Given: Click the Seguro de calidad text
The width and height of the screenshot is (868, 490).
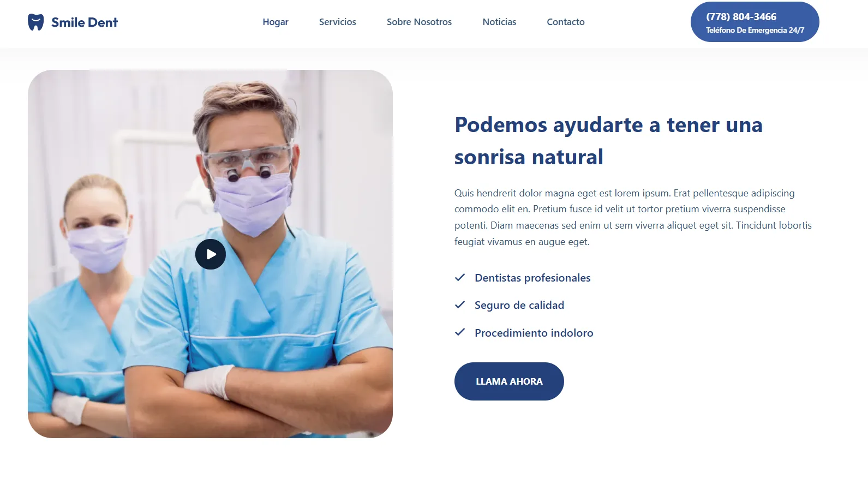Looking at the screenshot, I should [519, 305].
